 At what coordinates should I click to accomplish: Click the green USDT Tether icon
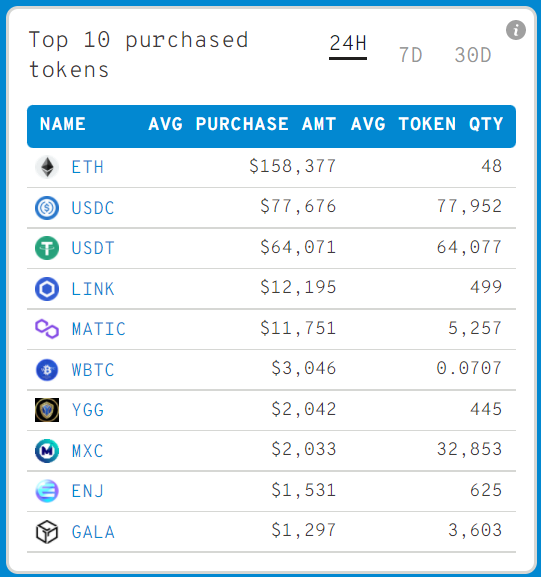[x=47, y=248]
